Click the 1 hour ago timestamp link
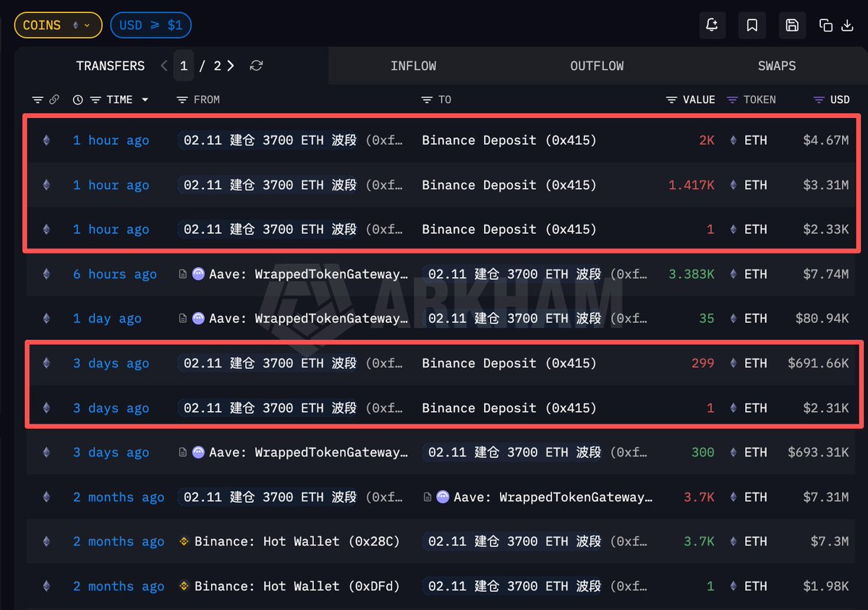 111,140
